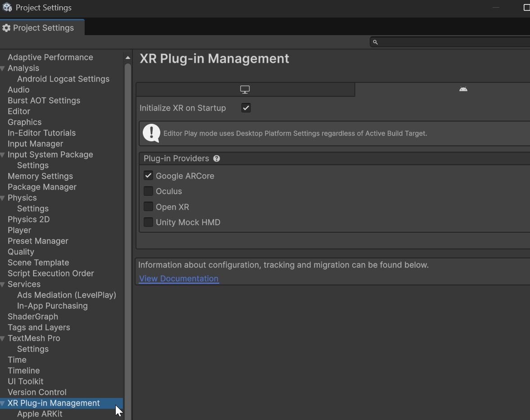Click the Unity logo in title bar

point(7,8)
